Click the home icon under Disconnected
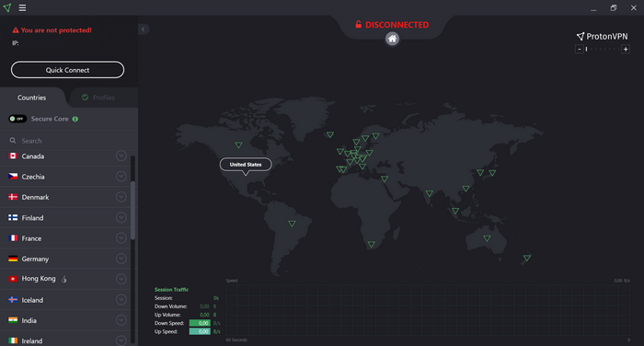The height and width of the screenshot is (346, 644). pos(392,39)
